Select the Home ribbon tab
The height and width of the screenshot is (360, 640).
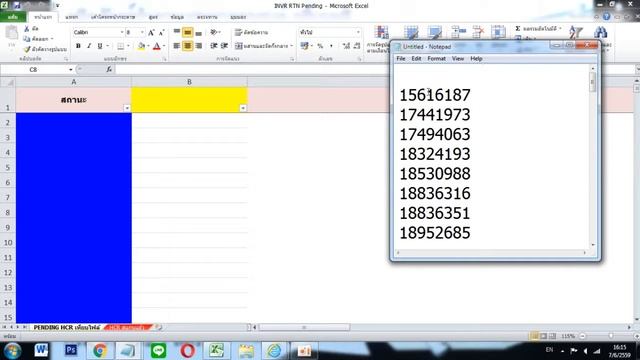[x=43, y=17]
